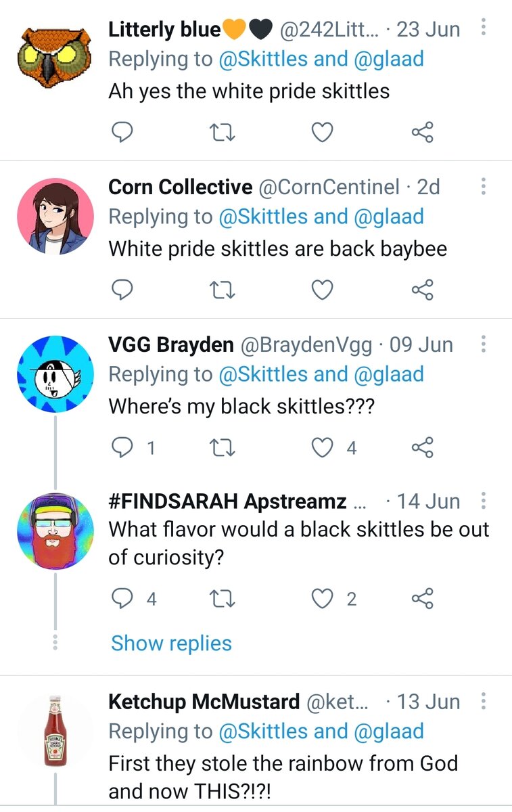
Task: Like VGG Brayden's tweet with 4 likes
Action: click(x=322, y=447)
